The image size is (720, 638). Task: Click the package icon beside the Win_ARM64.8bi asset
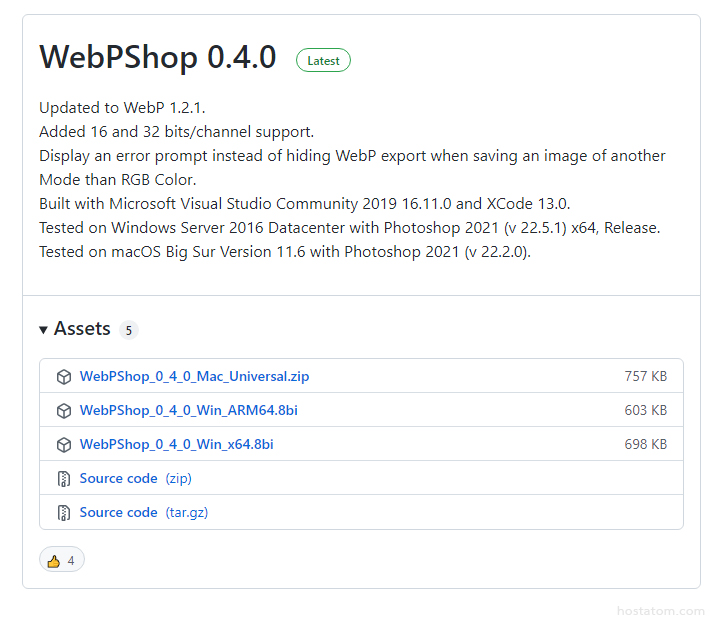(64, 411)
